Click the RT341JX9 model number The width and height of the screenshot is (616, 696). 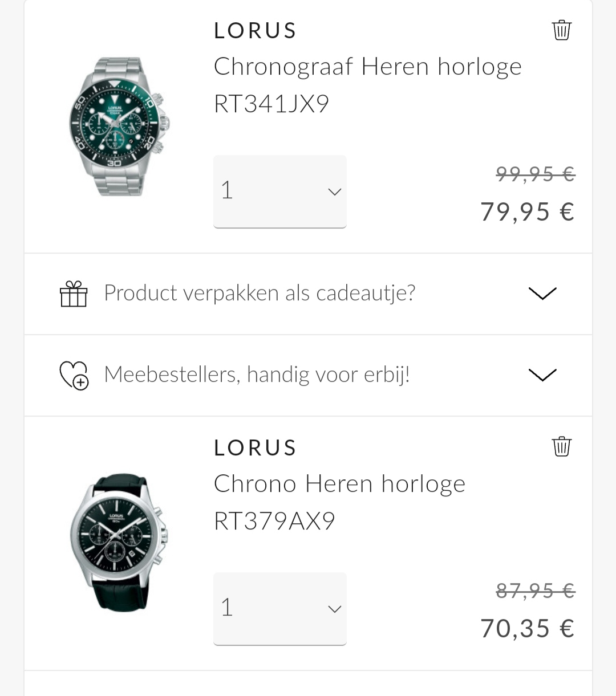tap(271, 104)
